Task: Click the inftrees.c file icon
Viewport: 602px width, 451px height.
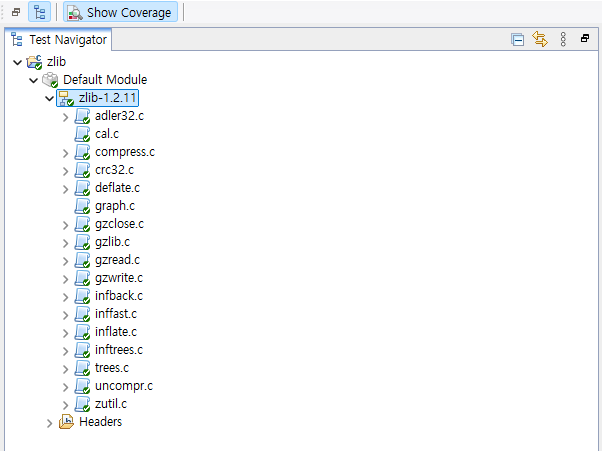Action: coord(83,351)
